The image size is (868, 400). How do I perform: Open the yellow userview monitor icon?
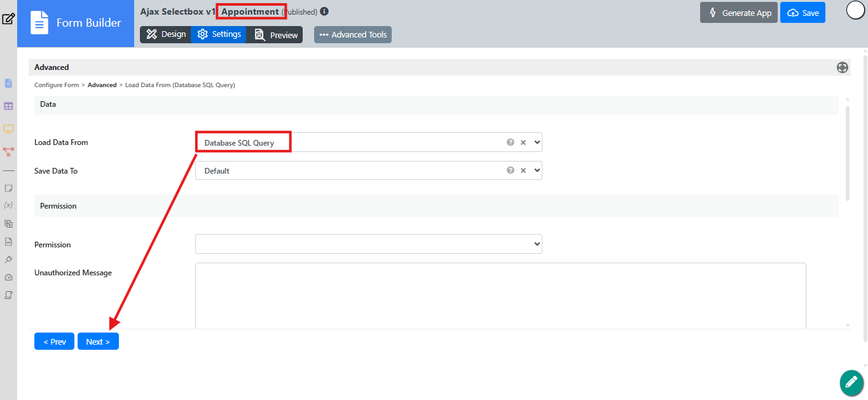tap(8, 129)
